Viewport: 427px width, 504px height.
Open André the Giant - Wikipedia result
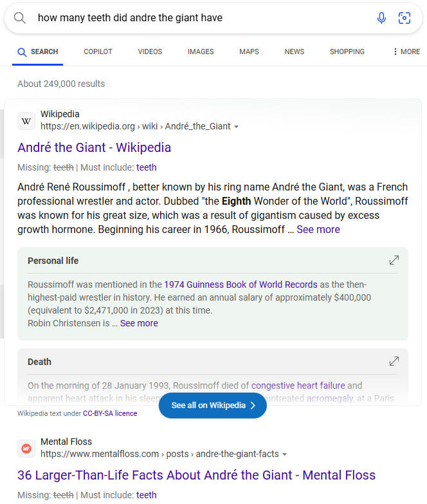click(x=95, y=147)
